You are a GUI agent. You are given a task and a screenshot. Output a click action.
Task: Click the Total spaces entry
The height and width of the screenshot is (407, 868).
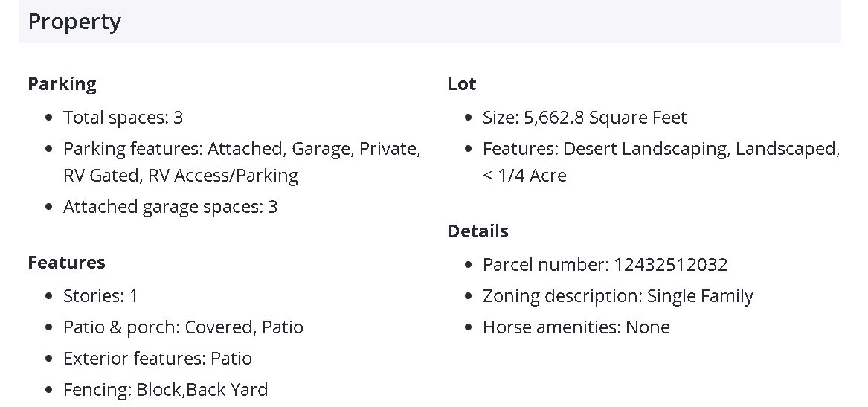(123, 118)
